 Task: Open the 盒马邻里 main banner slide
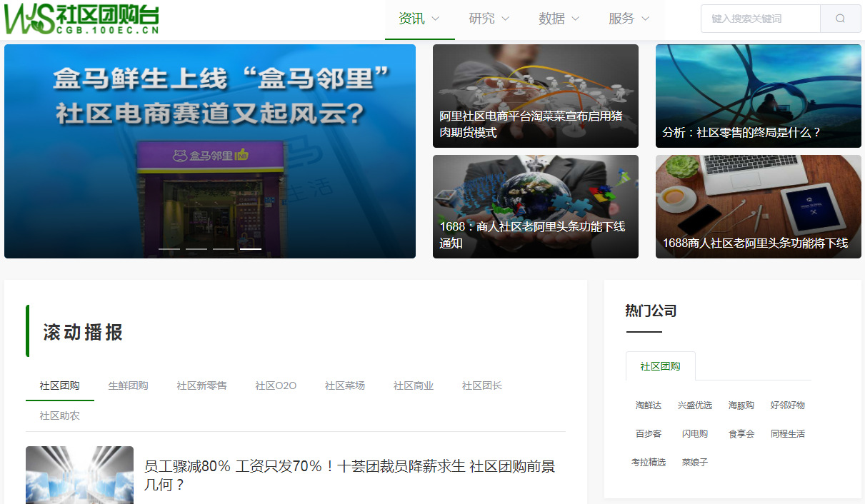(x=210, y=151)
